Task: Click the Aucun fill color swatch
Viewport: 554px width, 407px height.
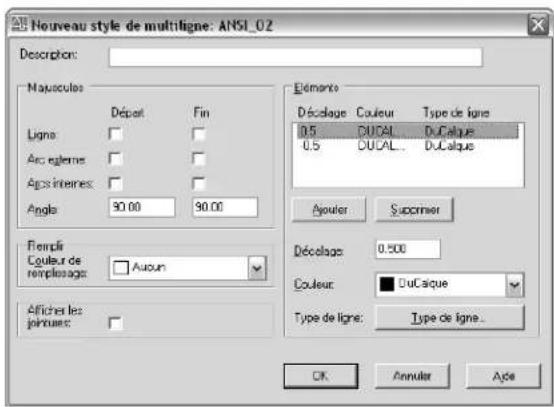Action: [120, 268]
